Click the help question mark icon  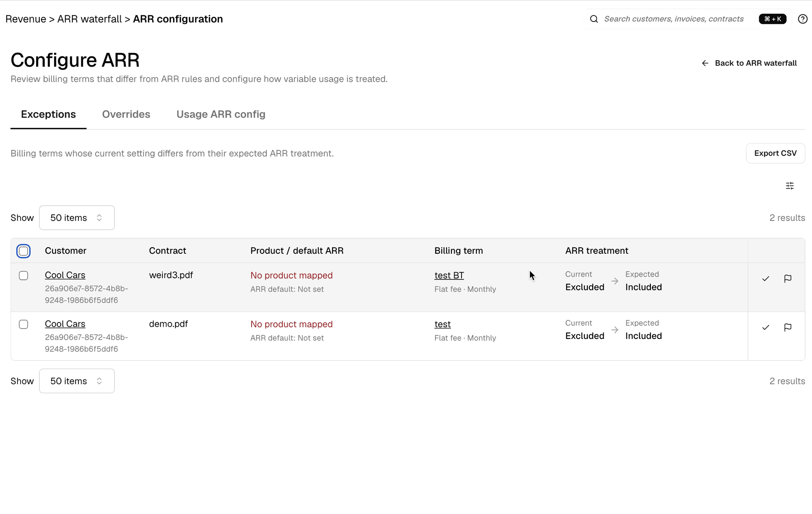(802, 19)
